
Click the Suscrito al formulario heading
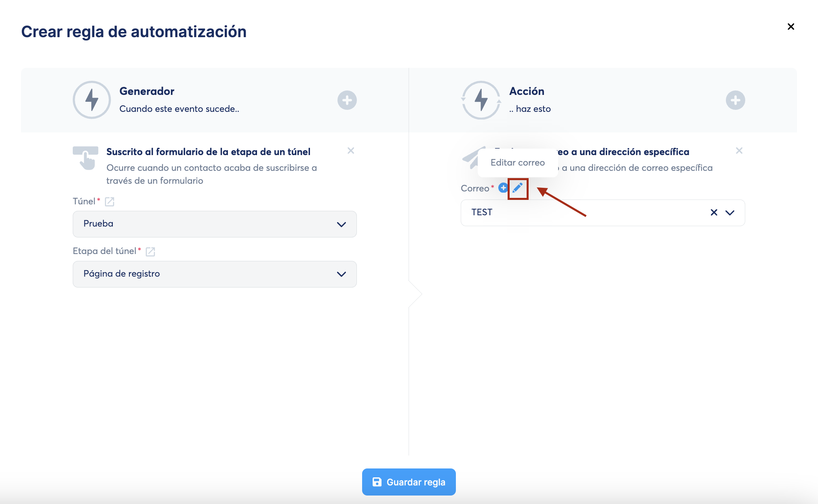(x=208, y=152)
